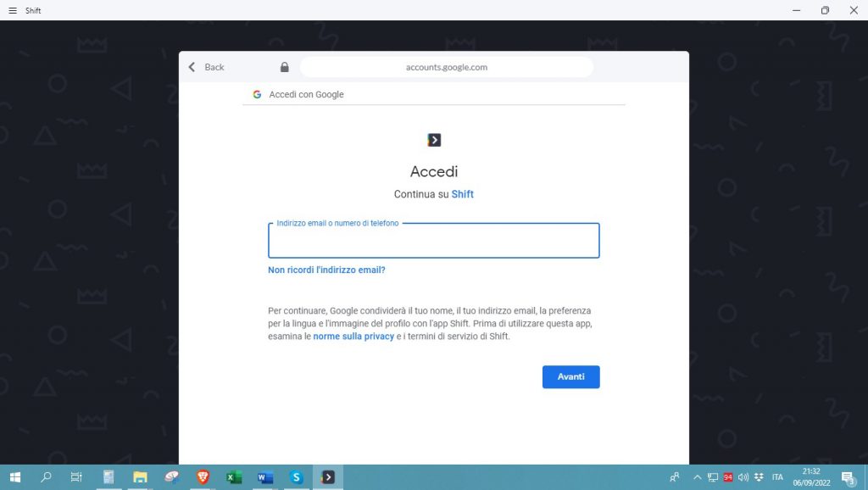Open Word from the taskbar
868x490 pixels.
pos(265,477)
